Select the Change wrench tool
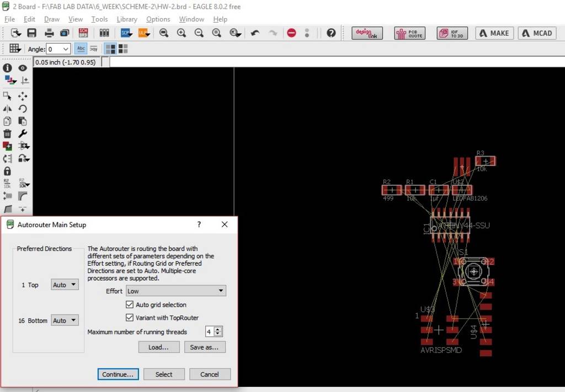The height and width of the screenshot is (392, 565). pyautogui.click(x=23, y=133)
